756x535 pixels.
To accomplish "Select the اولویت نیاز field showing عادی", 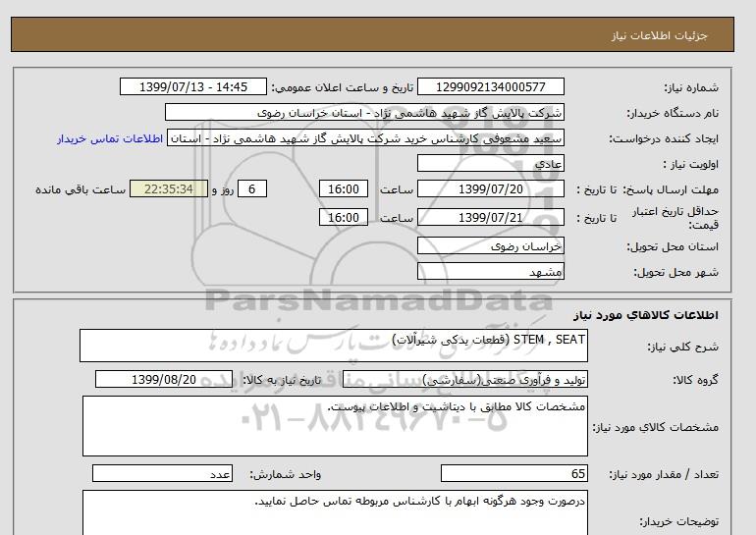I will 490,164.
